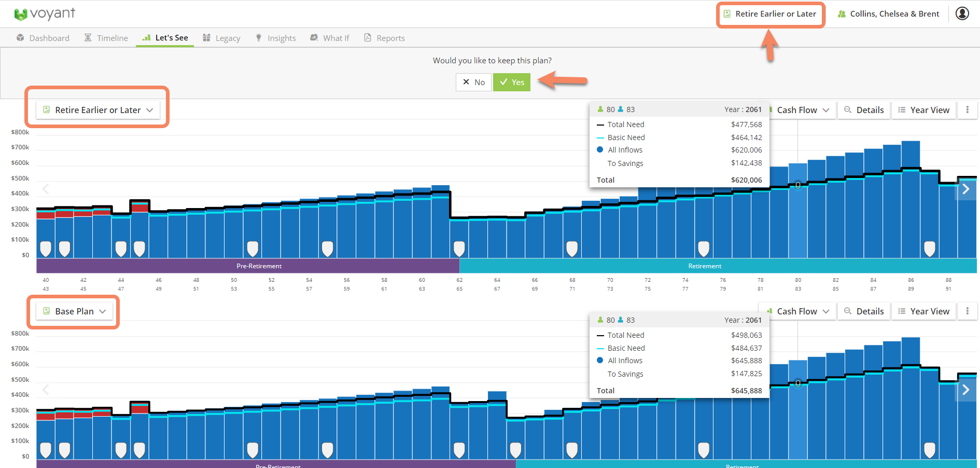980x468 pixels.
Task: Advance the bottom chart with right arrow
Action: pyautogui.click(x=965, y=390)
